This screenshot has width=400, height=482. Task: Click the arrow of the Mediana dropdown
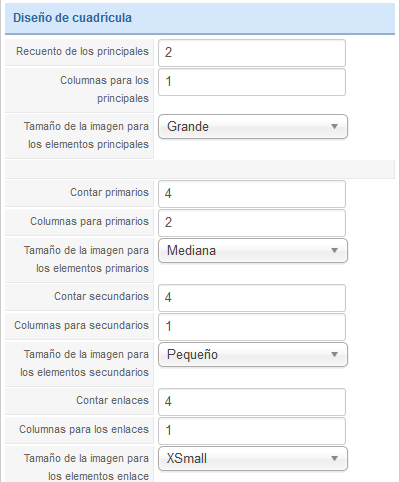[x=334, y=251]
